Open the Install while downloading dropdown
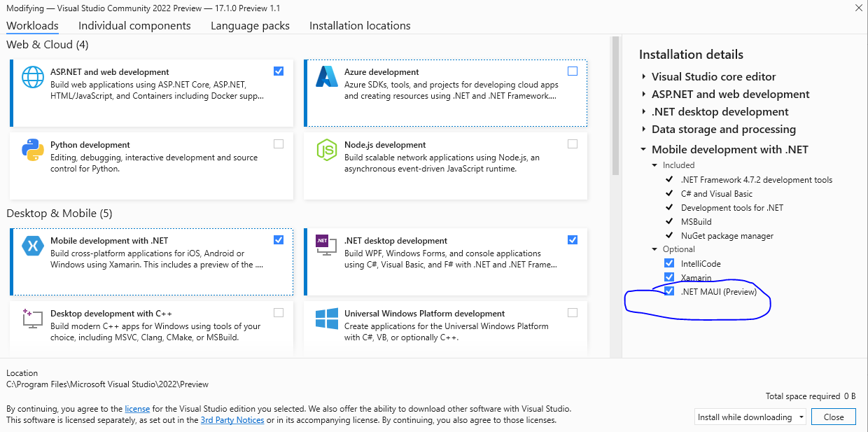The width and height of the screenshot is (868, 432). coord(750,417)
